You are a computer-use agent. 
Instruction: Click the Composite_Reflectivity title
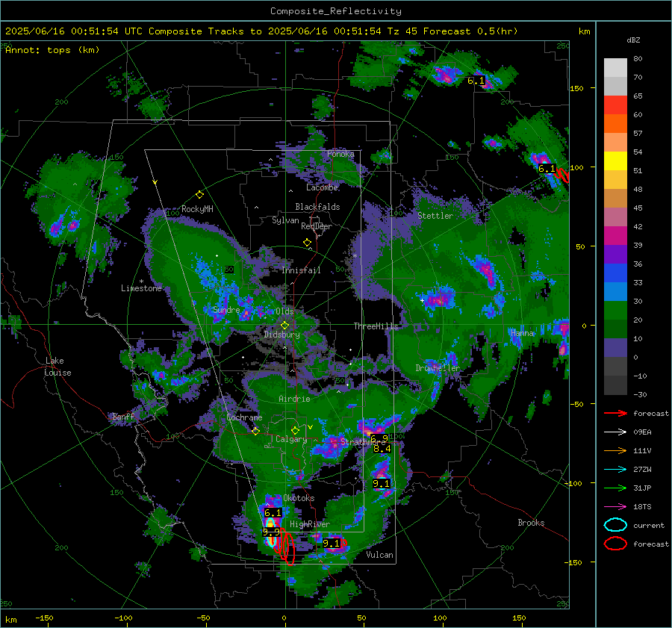coord(336,11)
